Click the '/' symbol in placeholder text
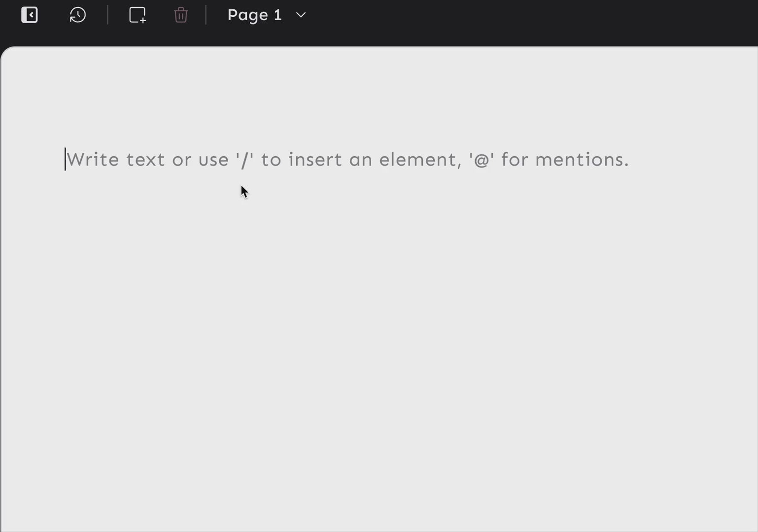The height and width of the screenshot is (532, 758). pyautogui.click(x=245, y=160)
